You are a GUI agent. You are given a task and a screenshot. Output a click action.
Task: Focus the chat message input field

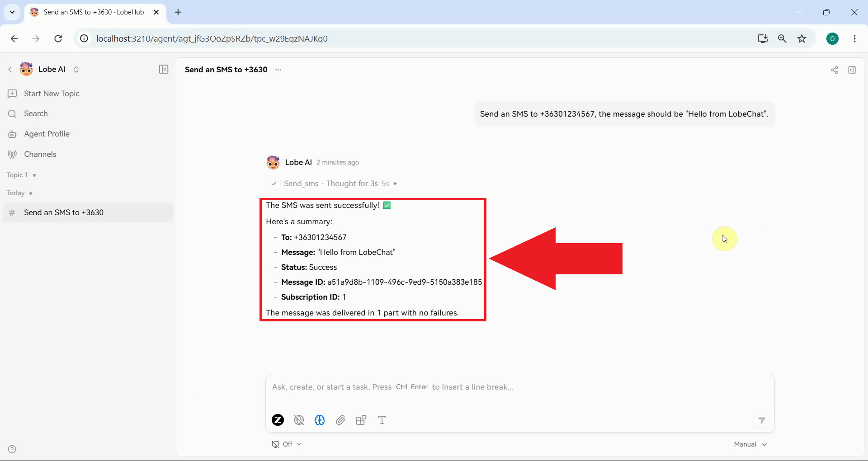(x=520, y=387)
